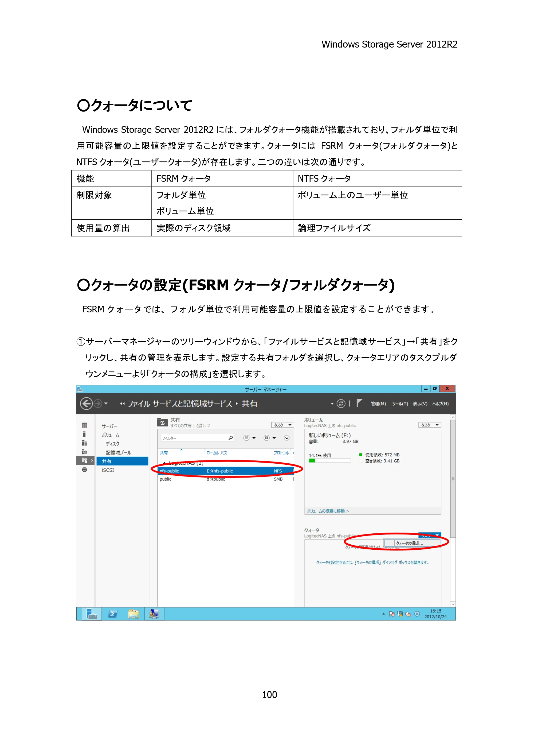
Task: Open the ヘルプ(H) menu
Action: (440, 404)
